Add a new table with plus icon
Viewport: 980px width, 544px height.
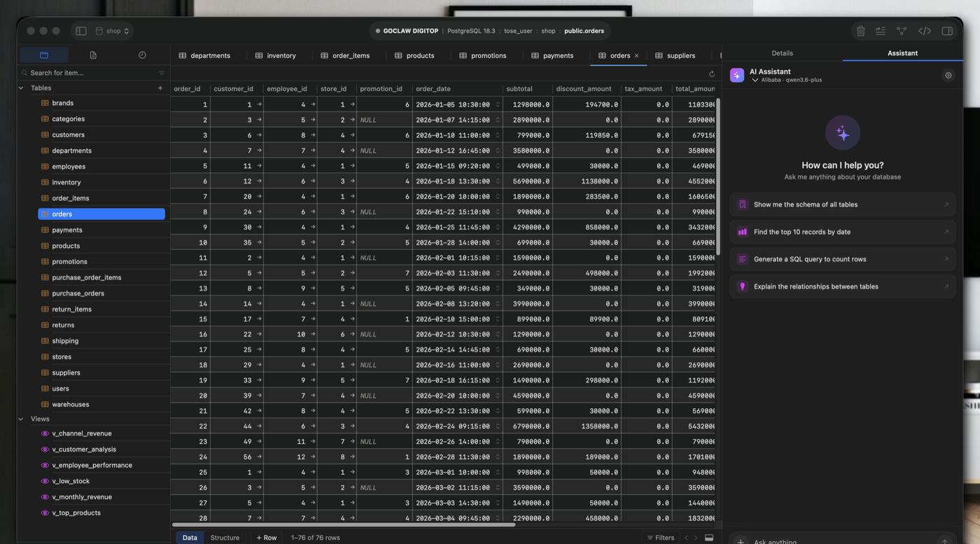pos(160,88)
